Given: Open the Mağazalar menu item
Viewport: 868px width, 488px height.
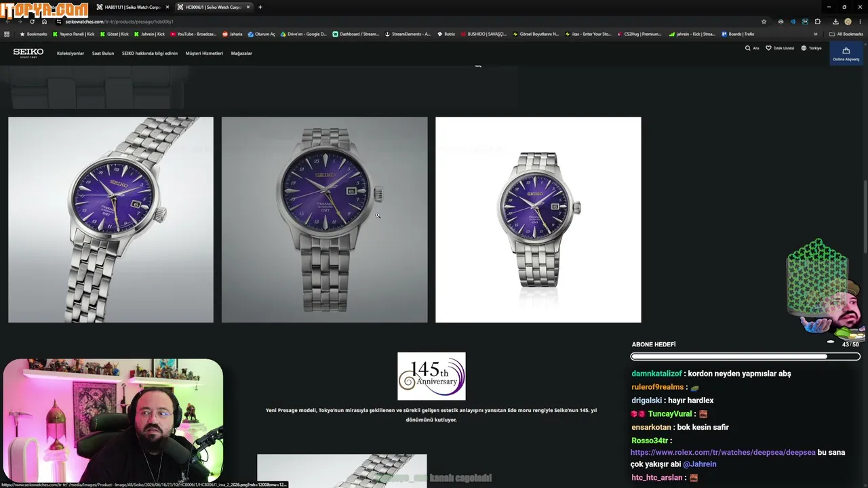Looking at the screenshot, I should [241, 54].
